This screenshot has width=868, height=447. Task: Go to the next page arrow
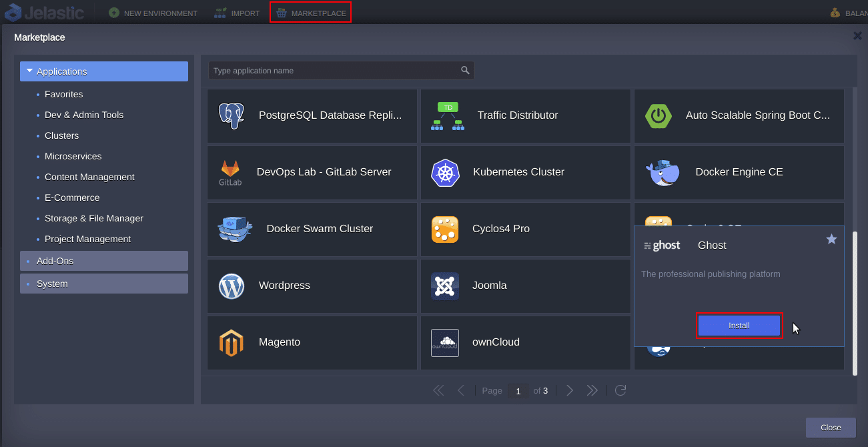click(569, 391)
